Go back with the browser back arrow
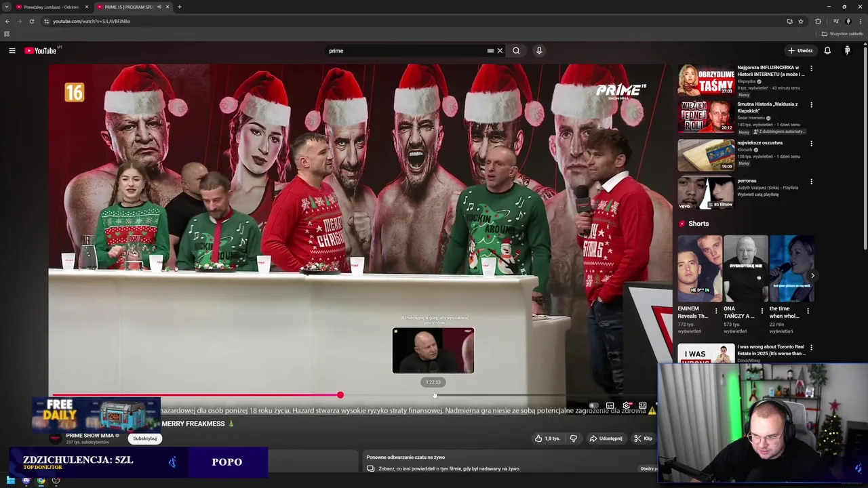This screenshot has height=488, width=868. coord(7,21)
